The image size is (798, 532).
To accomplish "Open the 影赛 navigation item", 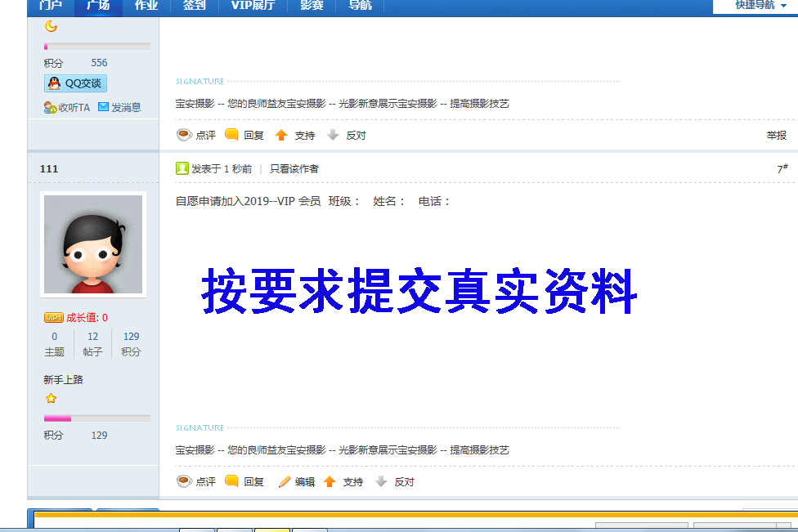I will pos(312,6).
